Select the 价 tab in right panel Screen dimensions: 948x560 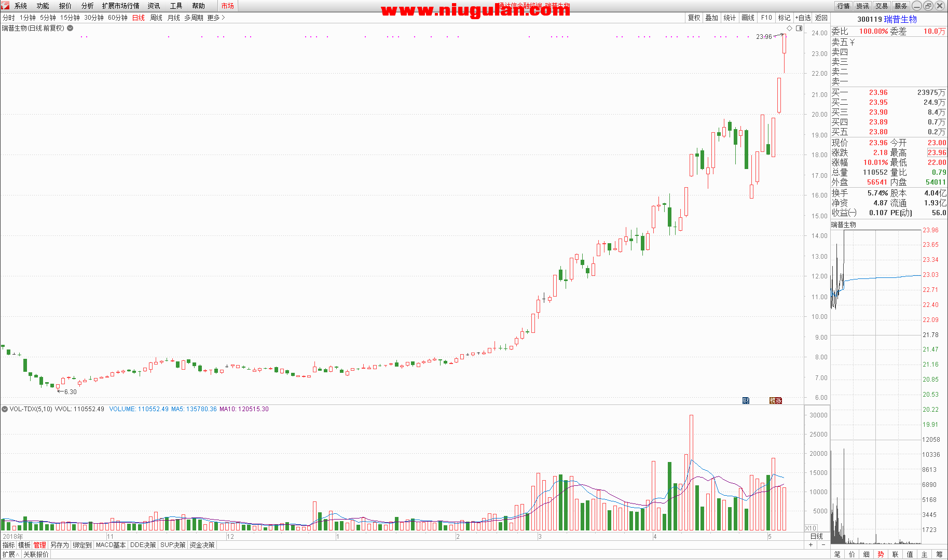[x=852, y=554]
